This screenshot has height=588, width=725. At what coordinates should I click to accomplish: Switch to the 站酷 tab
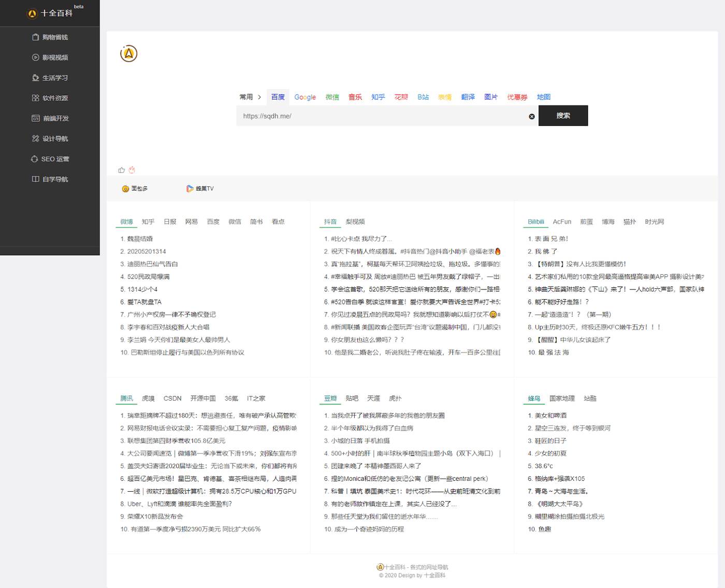[x=590, y=399]
